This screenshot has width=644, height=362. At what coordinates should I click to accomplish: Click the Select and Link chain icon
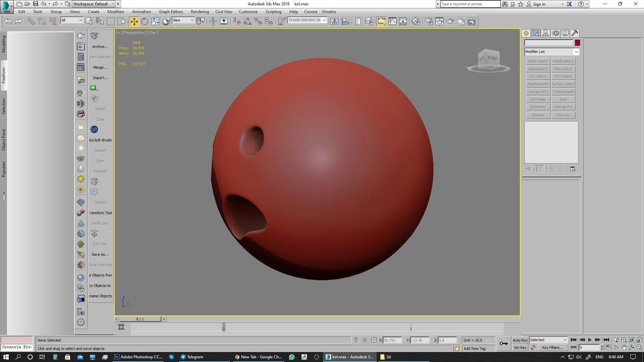(x=31, y=21)
